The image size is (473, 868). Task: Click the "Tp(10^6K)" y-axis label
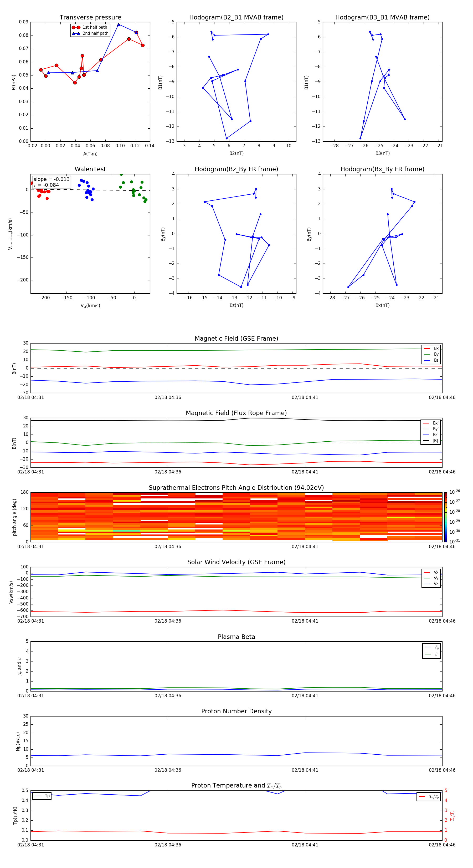coord(15,815)
